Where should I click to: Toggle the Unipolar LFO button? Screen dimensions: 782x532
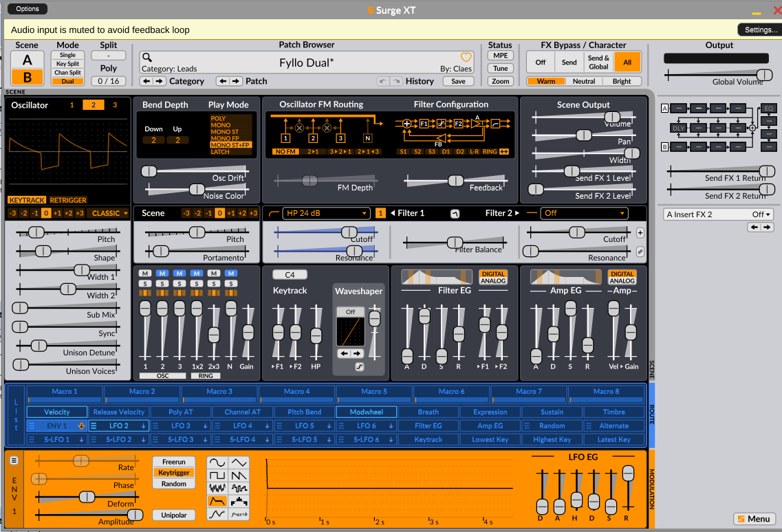[173, 515]
